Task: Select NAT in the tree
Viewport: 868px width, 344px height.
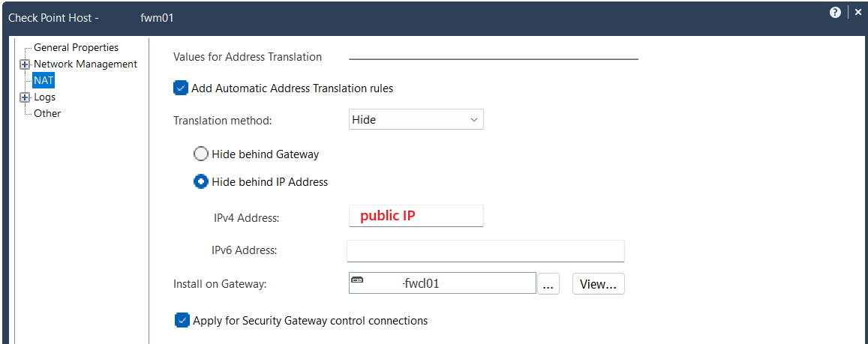Action: tap(44, 80)
